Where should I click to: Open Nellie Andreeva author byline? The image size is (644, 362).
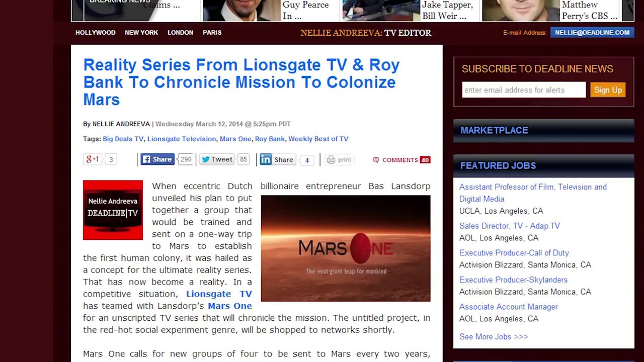point(121,124)
